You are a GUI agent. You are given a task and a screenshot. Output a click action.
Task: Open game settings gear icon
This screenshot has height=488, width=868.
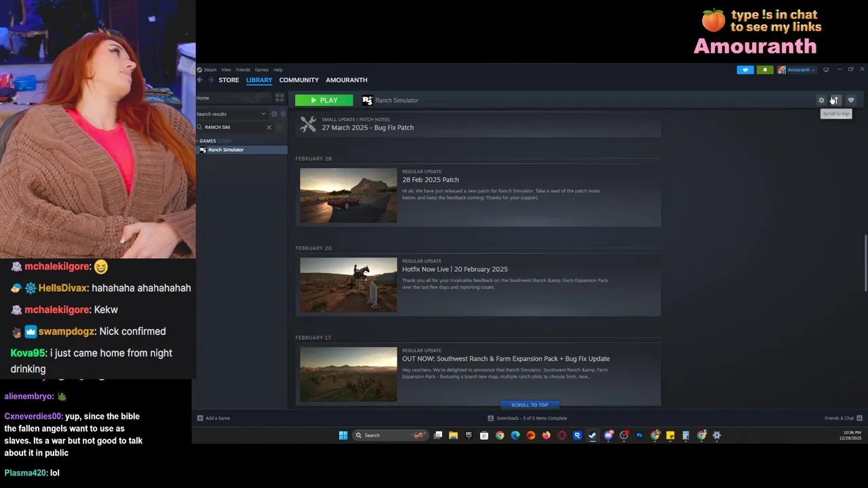821,100
